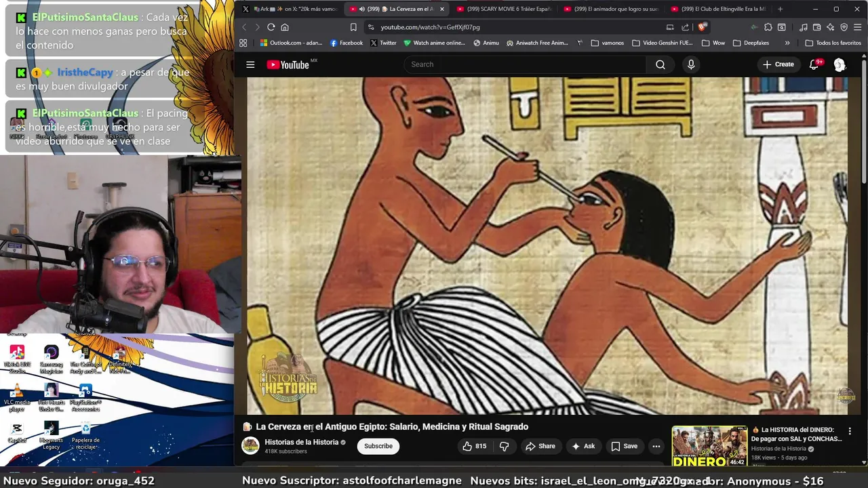Click the YouTube search magnifier button
The width and height of the screenshot is (868, 488).
pos(660,64)
